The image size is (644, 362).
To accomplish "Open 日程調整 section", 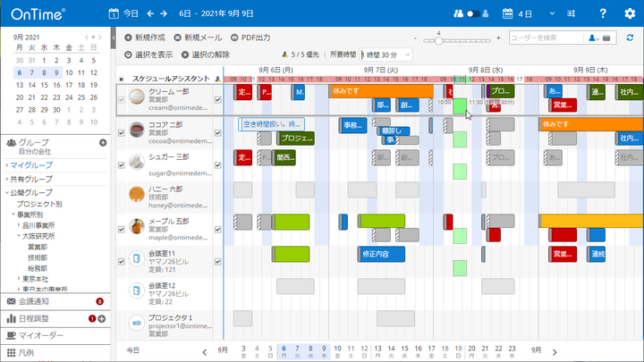I will [x=55, y=318].
